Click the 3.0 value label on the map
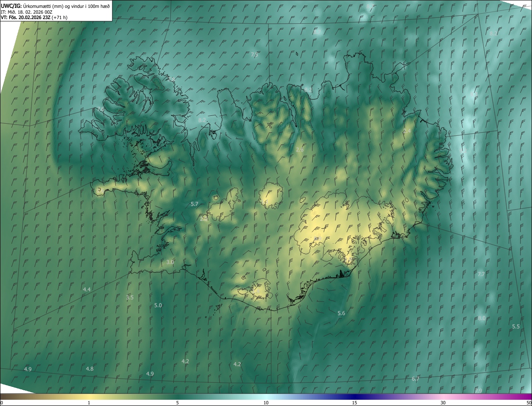 170,262
